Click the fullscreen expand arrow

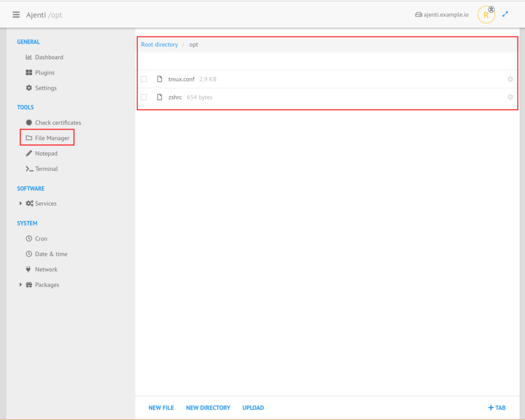[506, 14]
